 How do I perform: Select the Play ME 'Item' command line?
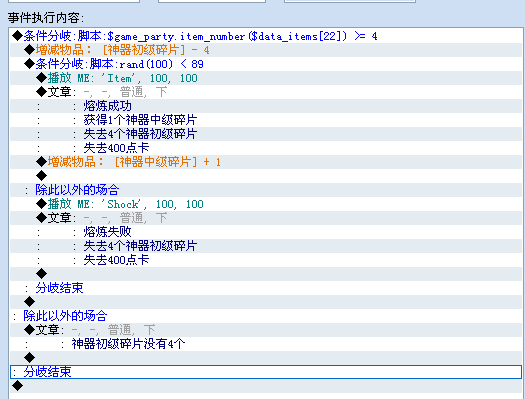pos(266,78)
